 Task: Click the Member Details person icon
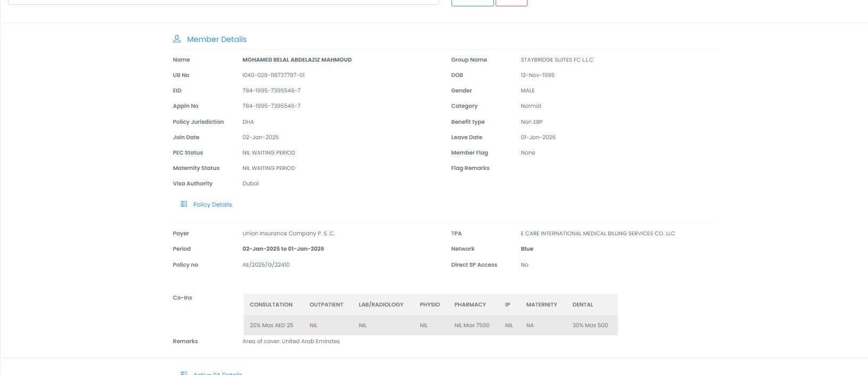point(177,39)
